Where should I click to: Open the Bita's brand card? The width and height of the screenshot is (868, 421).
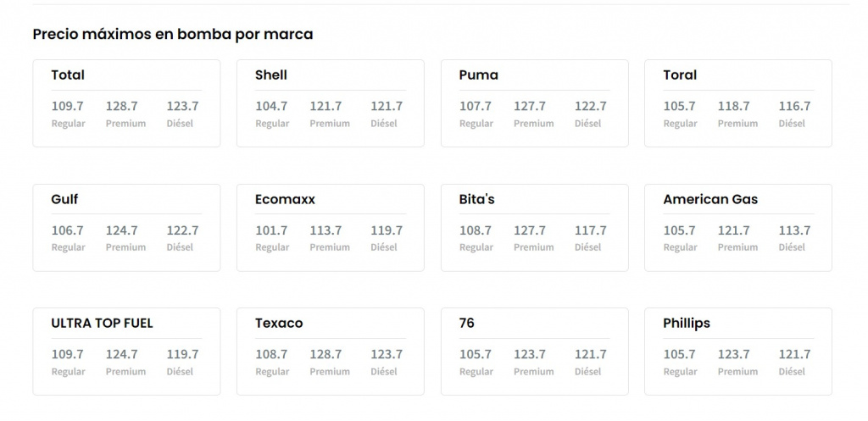[x=534, y=227]
